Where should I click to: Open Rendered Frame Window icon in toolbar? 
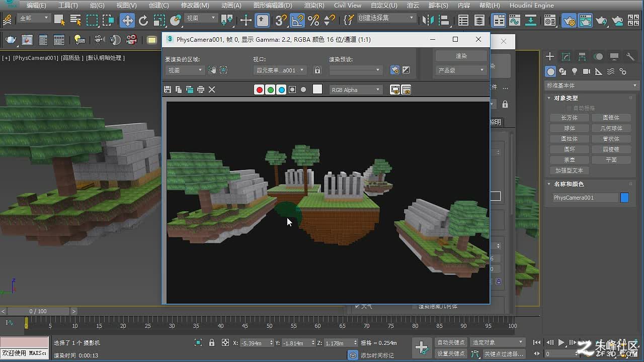(585, 21)
